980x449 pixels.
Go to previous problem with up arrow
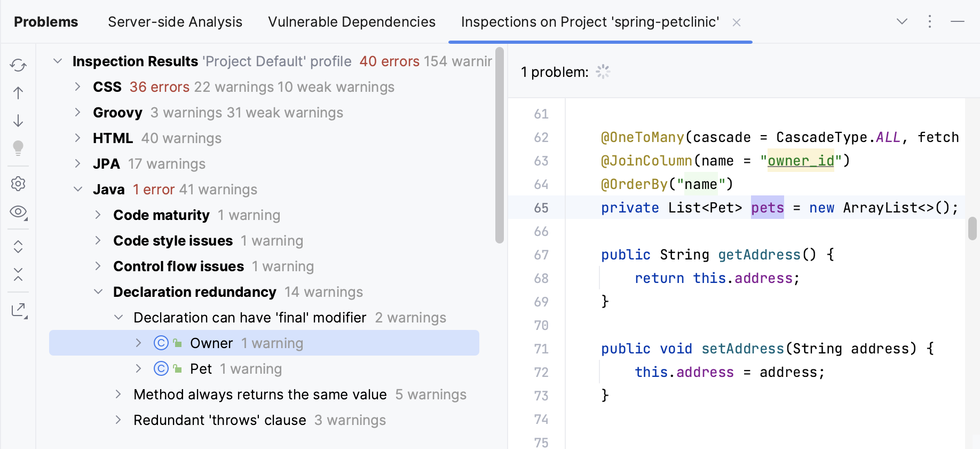click(18, 93)
